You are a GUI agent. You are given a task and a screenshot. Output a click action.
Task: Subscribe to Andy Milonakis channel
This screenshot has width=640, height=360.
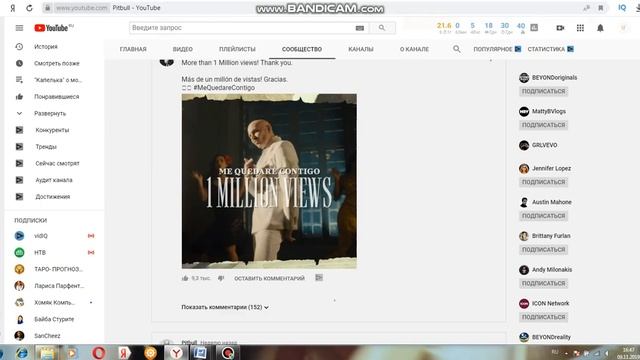click(544, 283)
